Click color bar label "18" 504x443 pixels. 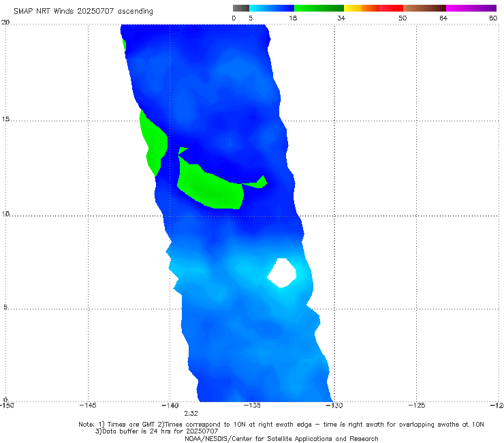[x=293, y=18]
